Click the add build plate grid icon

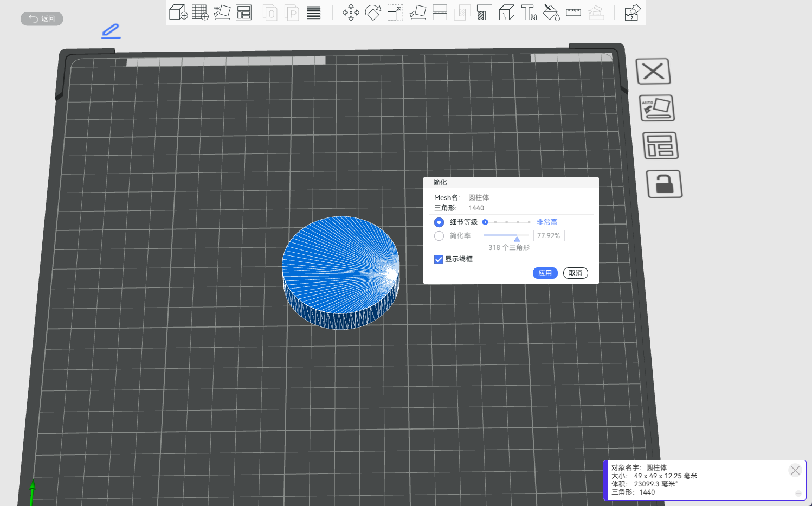tap(200, 12)
